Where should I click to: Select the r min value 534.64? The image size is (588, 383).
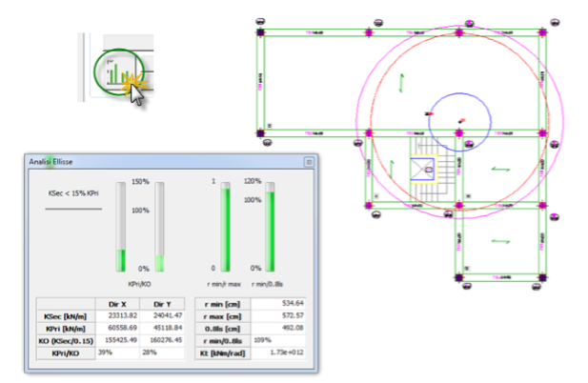coord(293,303)
